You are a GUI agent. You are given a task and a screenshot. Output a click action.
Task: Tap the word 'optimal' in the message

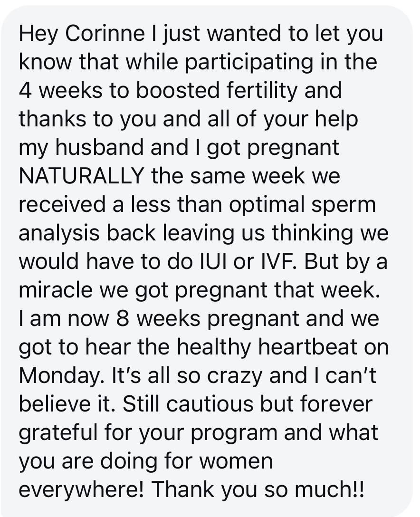point(267,204)
